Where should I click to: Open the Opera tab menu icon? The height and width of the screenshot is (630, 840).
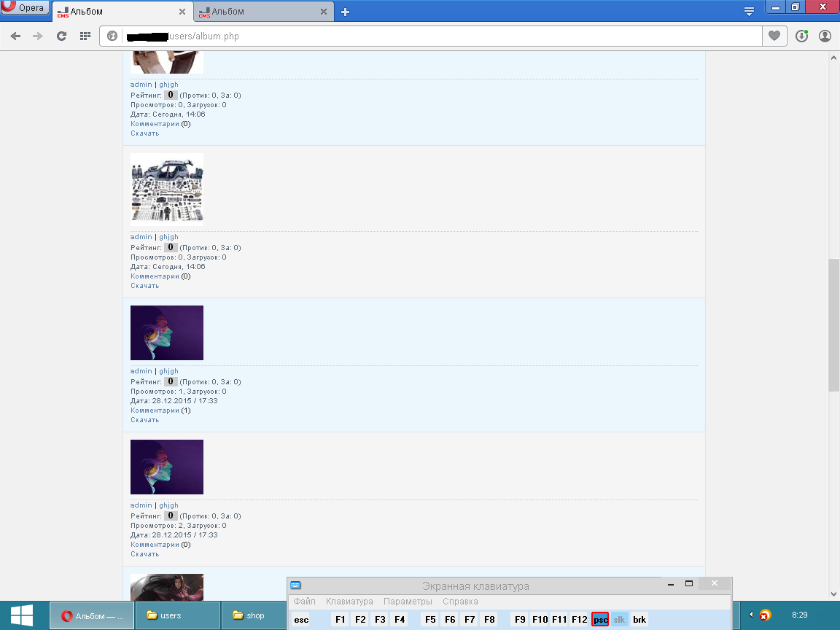click(749, 11)
